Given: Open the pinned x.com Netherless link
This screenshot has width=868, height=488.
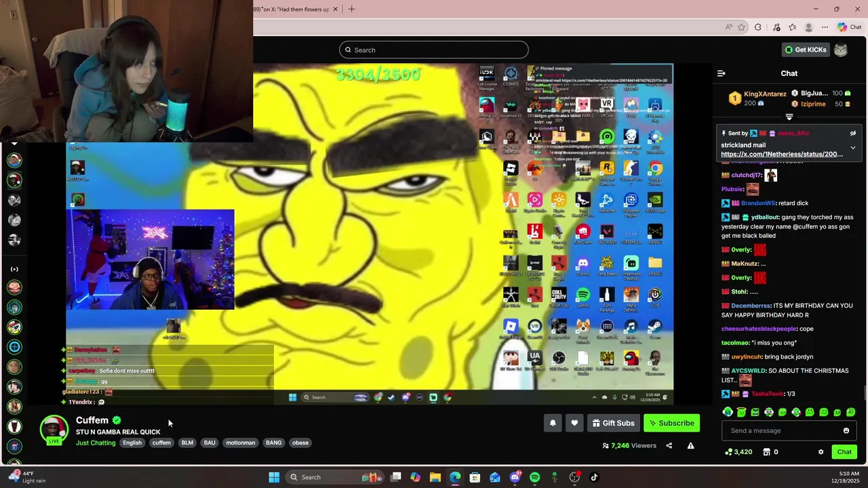Looking at the screenshot, I should (x=782, y=155).
